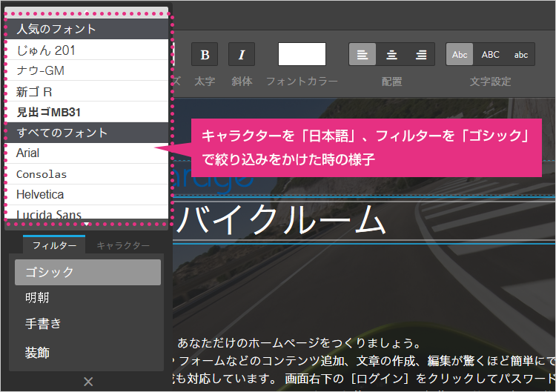The image size is (556, 392).
Task: Select the 手書き filter
Action: click(x=87, y=324)
